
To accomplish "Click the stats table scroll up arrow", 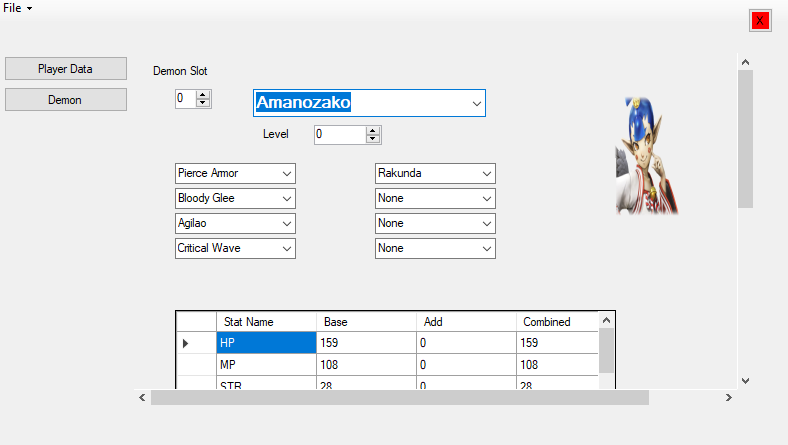I will click(606, 320).
